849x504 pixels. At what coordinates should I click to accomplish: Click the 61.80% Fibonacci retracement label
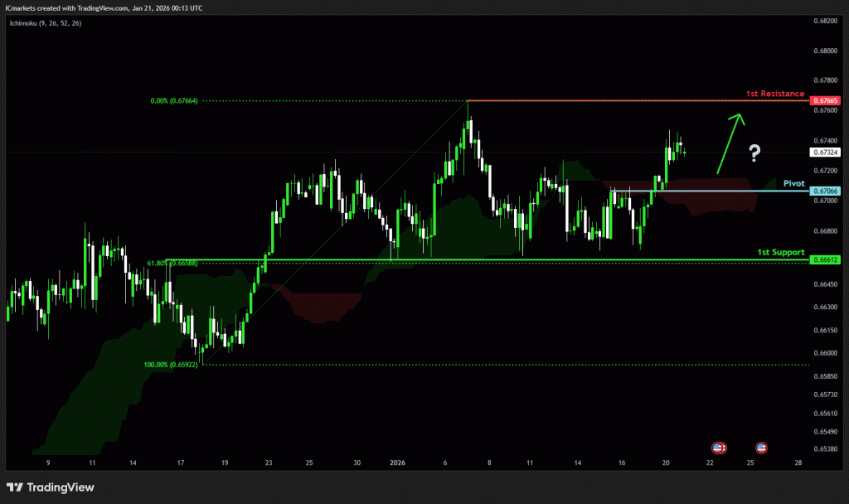point(172,263)
